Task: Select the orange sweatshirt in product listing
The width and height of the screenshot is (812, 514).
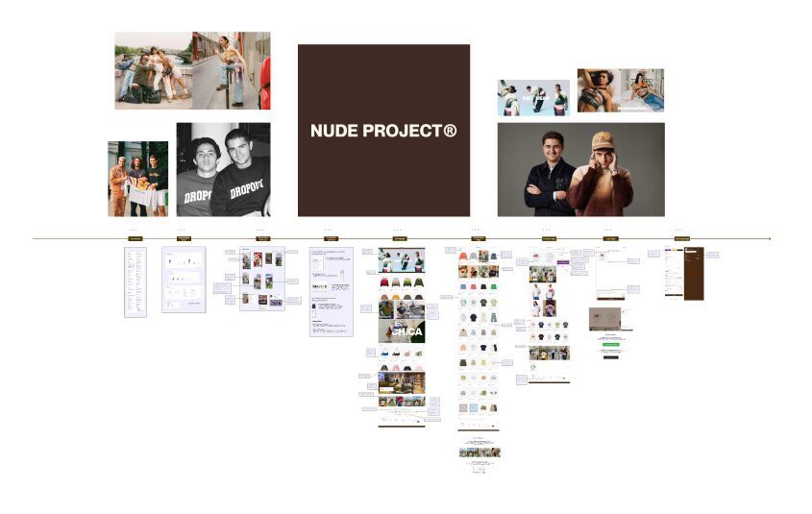Action: 463,257
